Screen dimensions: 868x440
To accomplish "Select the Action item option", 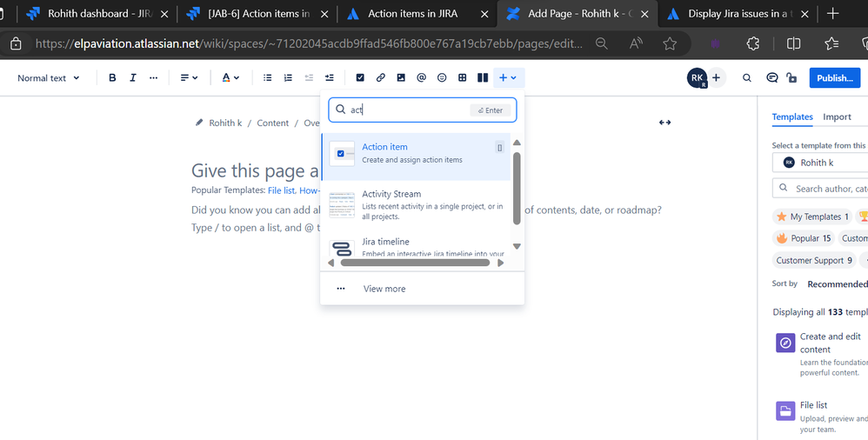I will 416,157.
